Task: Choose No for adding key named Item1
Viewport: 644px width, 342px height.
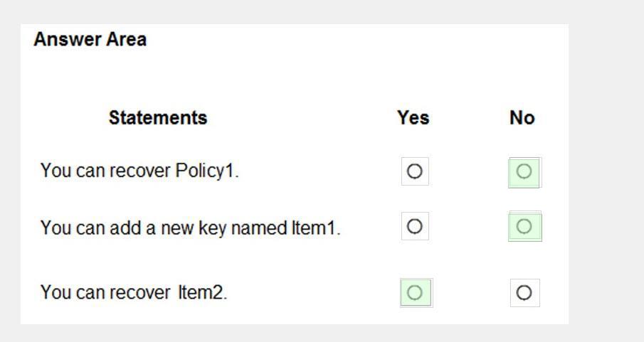Action: 524,227
